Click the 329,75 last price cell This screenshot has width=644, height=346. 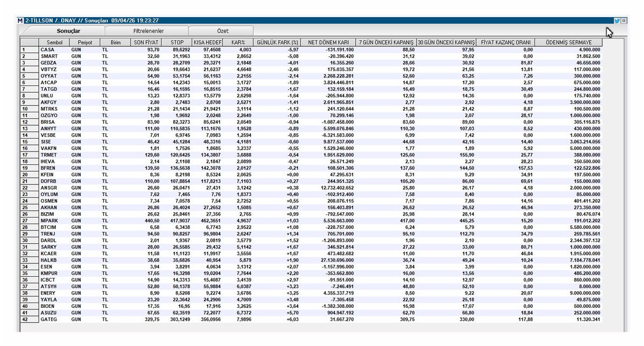point(151,319)
